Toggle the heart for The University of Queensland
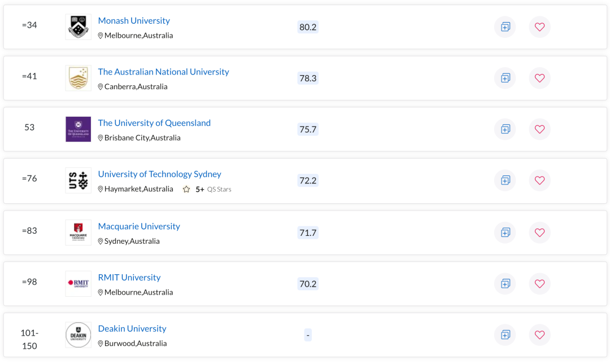The height and width of the screenshot is (364, 610). [x=539, y=129]
